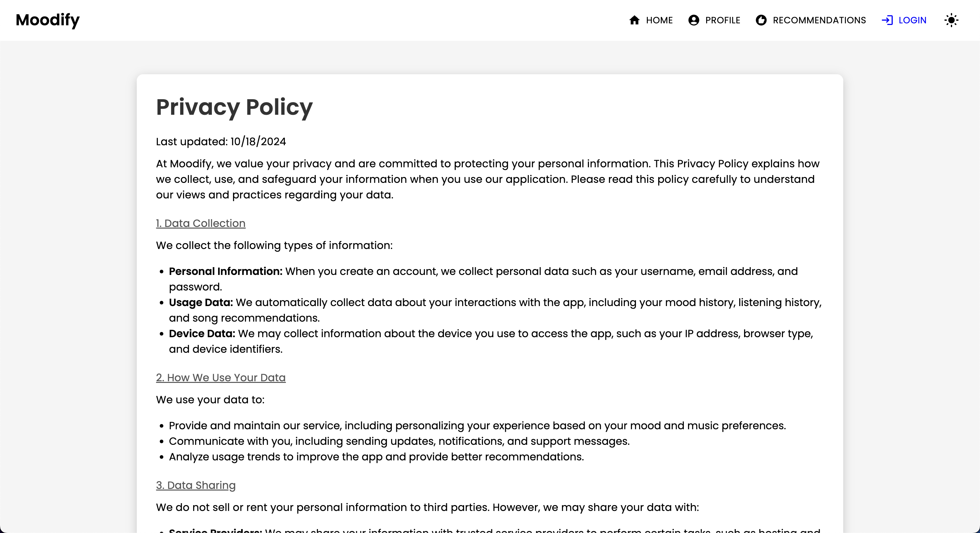Click the bold 'Usage Data:' label
This screenshot has height=533, width=980.
coord(201,302)
